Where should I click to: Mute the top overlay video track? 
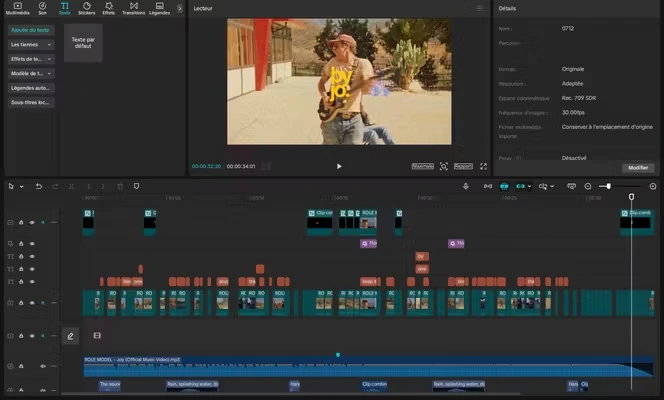point(43,223)
